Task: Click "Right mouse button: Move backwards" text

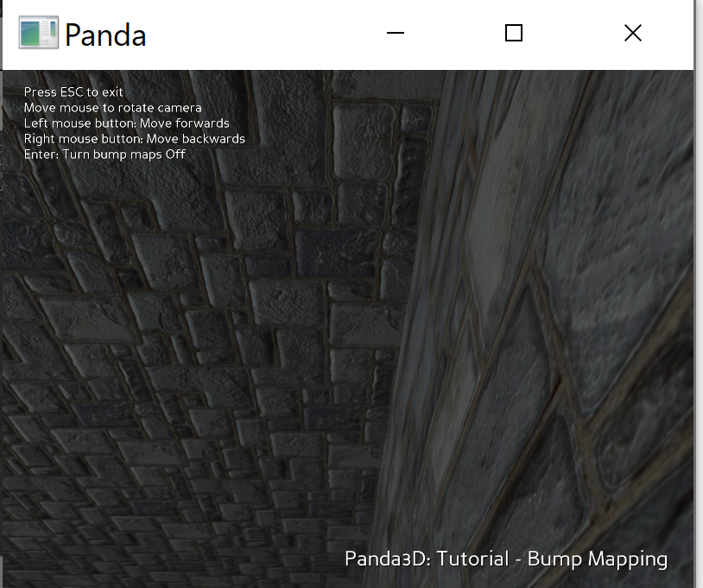Action: [x=134, y=139]
